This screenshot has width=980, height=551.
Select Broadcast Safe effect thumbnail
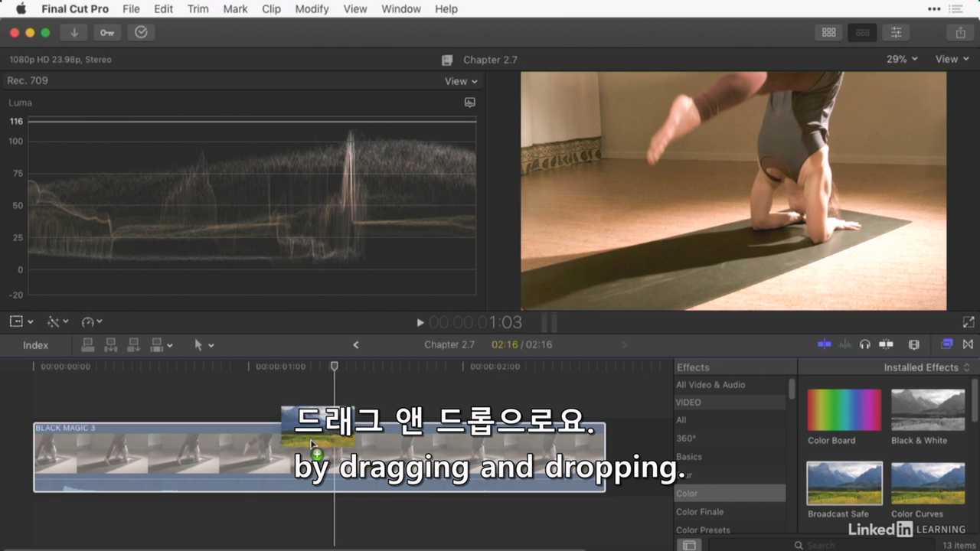(x=844, y=483)
